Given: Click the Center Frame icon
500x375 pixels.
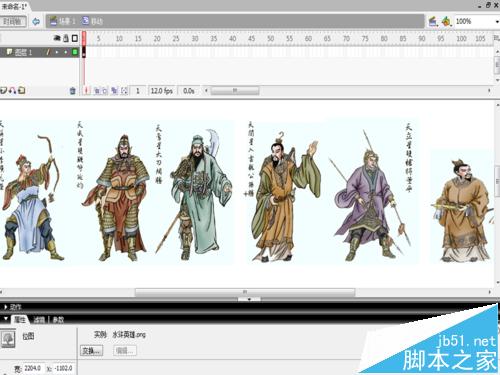Looking at the screenshot, I should tap(87, 91).
